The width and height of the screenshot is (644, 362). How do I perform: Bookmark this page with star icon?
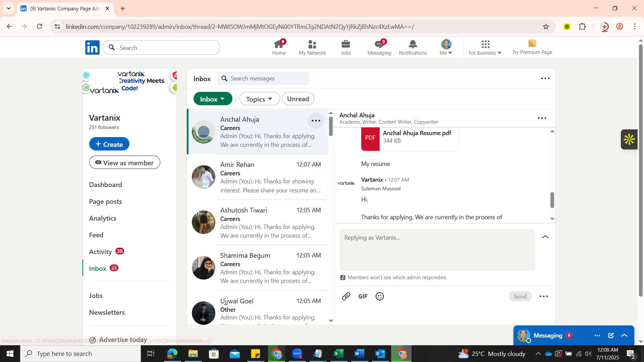546,26
